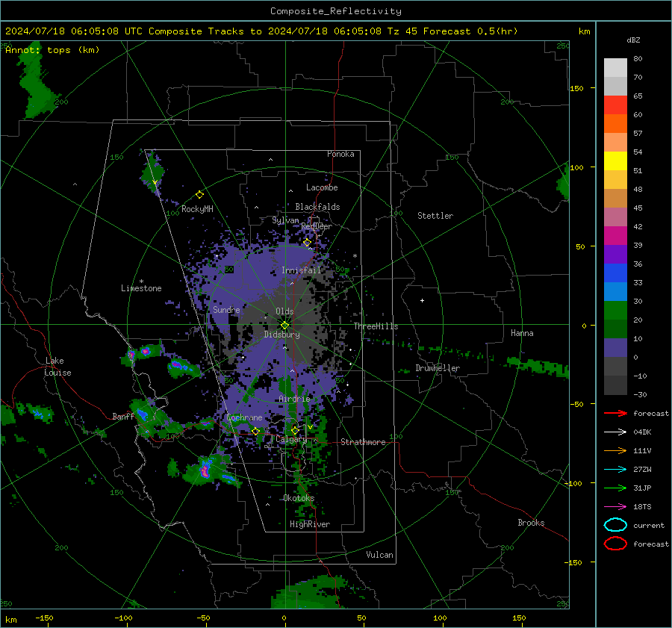Select the bright green 30-20 dBZ swatch
This screenshot has width=672, height=628.
point(615,311)
